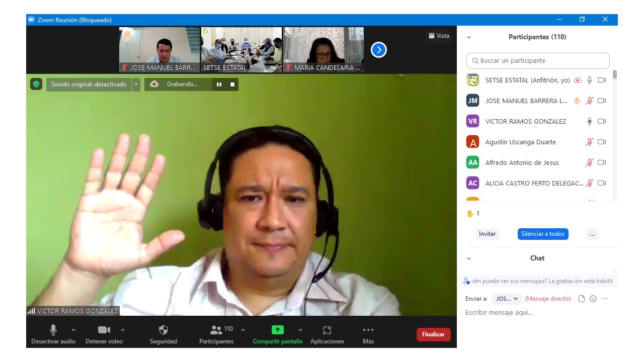Click AC avatar of Alicia Castro
Image resolution: width=644 pixels, height=362 pixels.
click(472, 183)
